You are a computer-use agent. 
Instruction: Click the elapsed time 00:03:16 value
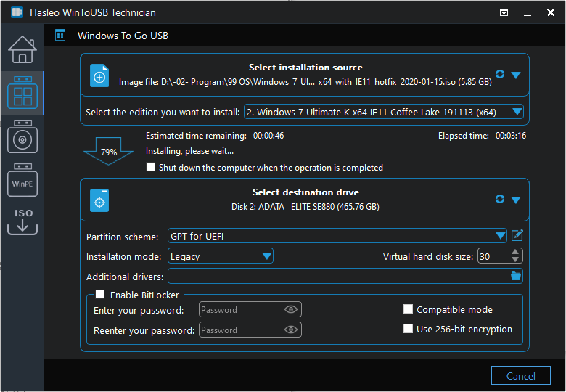[x=510, y=136]
